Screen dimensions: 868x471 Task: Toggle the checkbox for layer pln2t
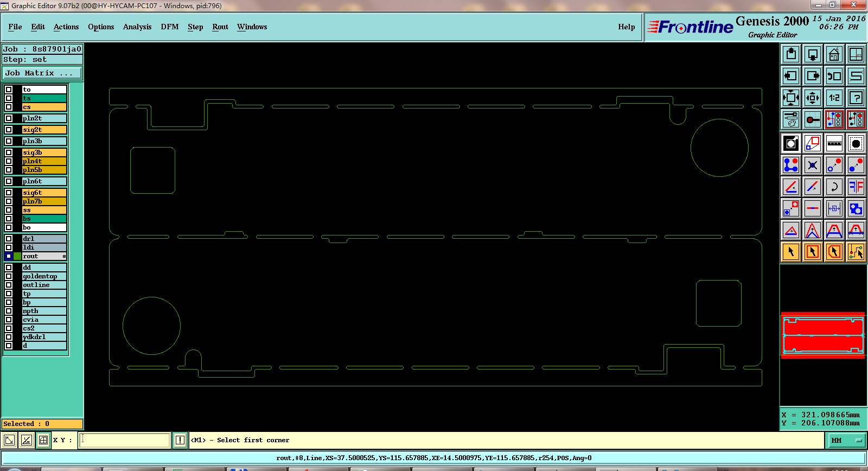9,118
